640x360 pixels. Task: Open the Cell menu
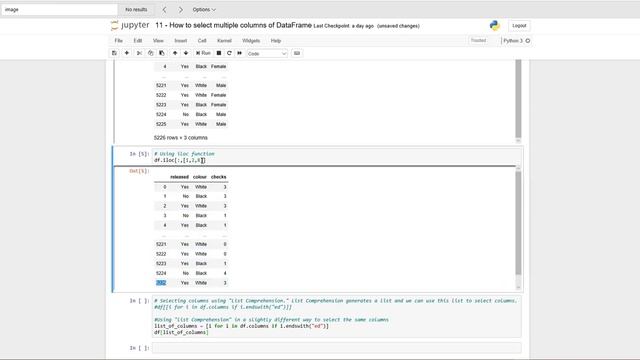tap(202, 41)
